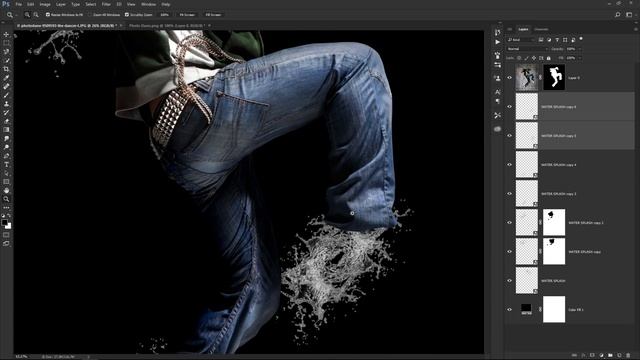Select the Horizontal Type tool

pos(6,164)
